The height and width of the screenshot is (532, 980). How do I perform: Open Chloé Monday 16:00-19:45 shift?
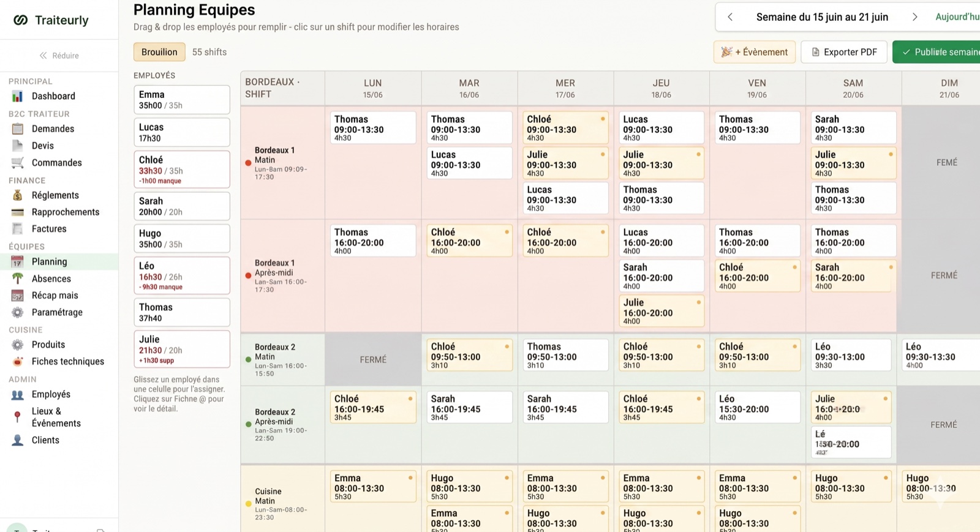[x=373, y=407]
